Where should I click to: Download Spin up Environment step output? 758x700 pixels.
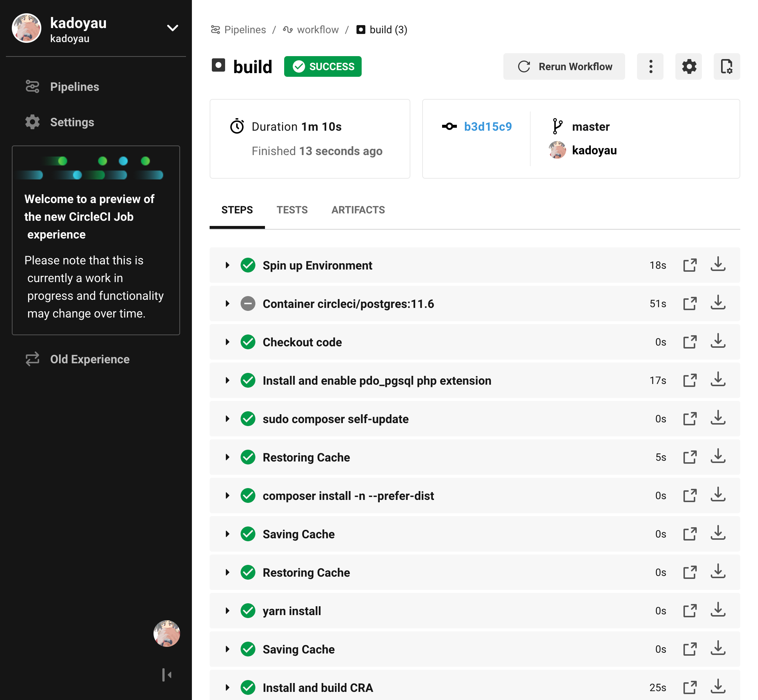point(717,265)
